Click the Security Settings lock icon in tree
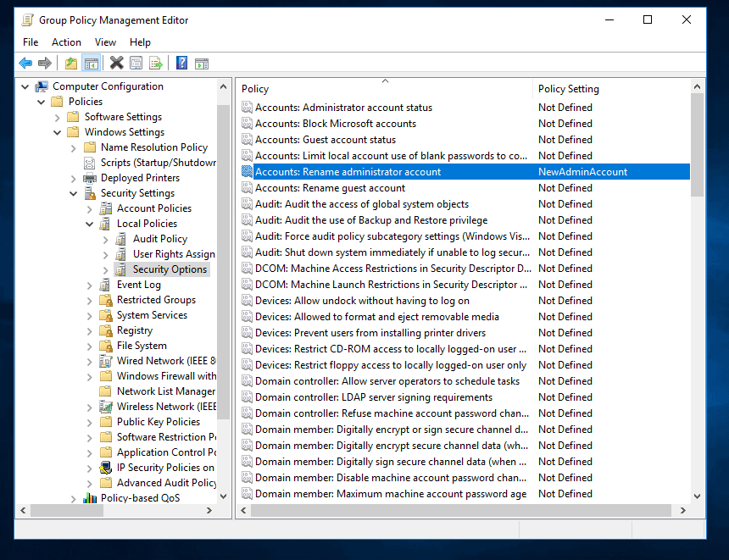Image resolution: width=729 pixels, height=560 pixels. [x=90, y=193]
